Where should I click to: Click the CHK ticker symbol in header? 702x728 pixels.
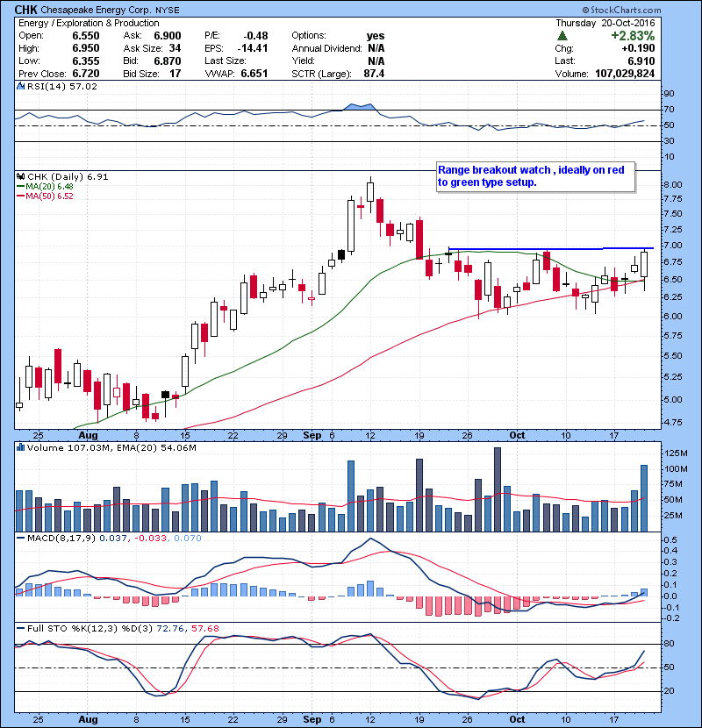click(26, 10)
